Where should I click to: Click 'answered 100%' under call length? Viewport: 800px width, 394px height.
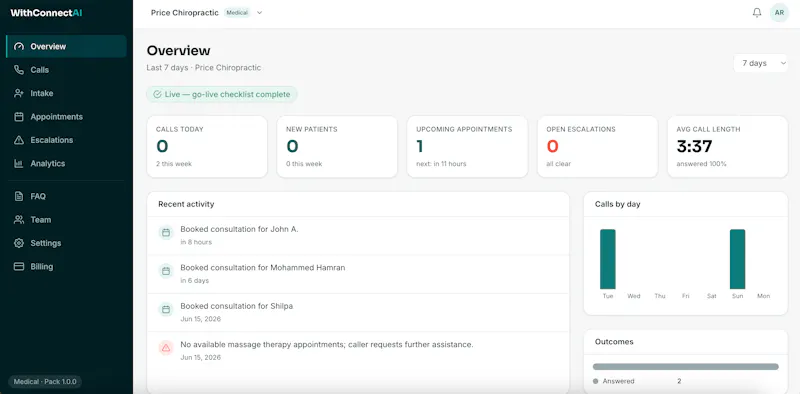(702, 164)
